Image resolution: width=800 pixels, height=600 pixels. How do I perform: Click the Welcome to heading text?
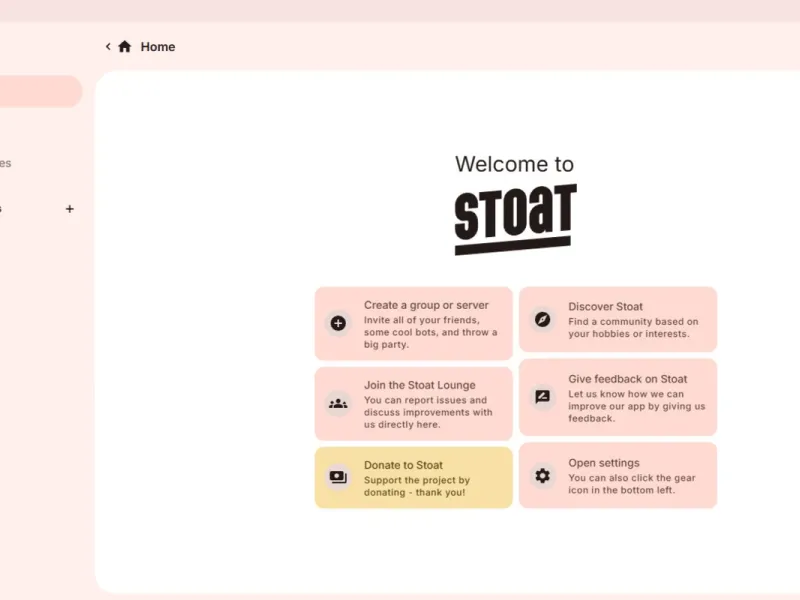coord(514,164)
